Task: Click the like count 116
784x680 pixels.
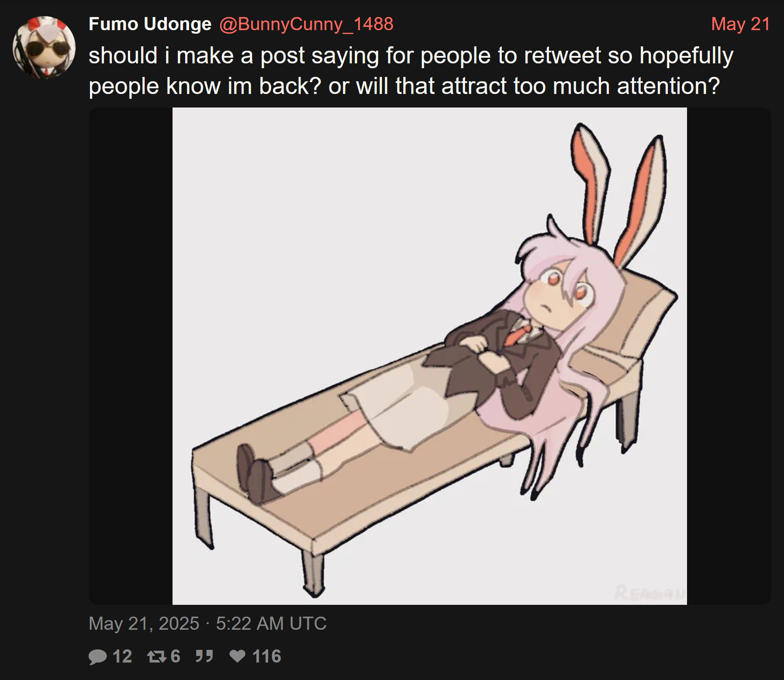Action: click(x=266, y=656)
